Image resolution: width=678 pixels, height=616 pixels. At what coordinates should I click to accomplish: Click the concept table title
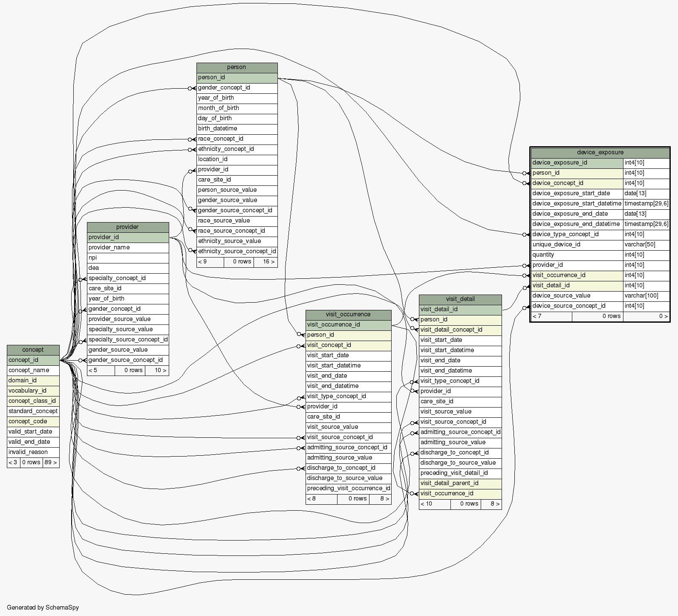(33, 350)
